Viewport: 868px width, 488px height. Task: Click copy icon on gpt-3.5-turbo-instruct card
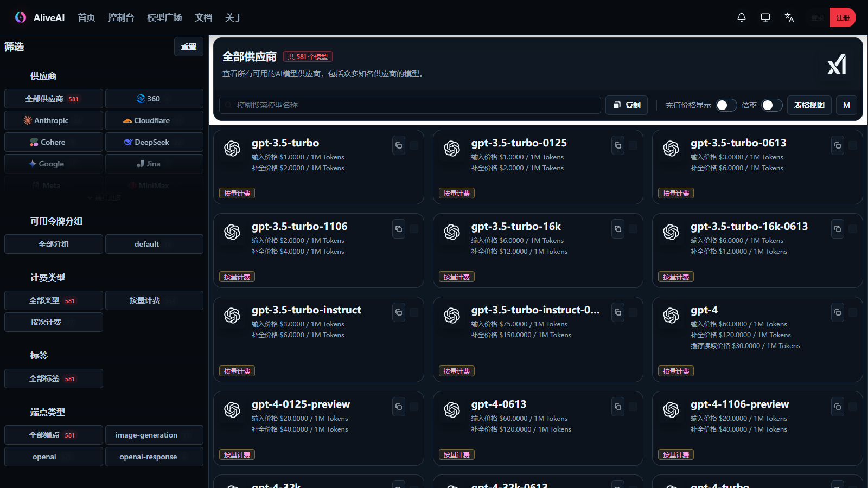tap(399, 312)
